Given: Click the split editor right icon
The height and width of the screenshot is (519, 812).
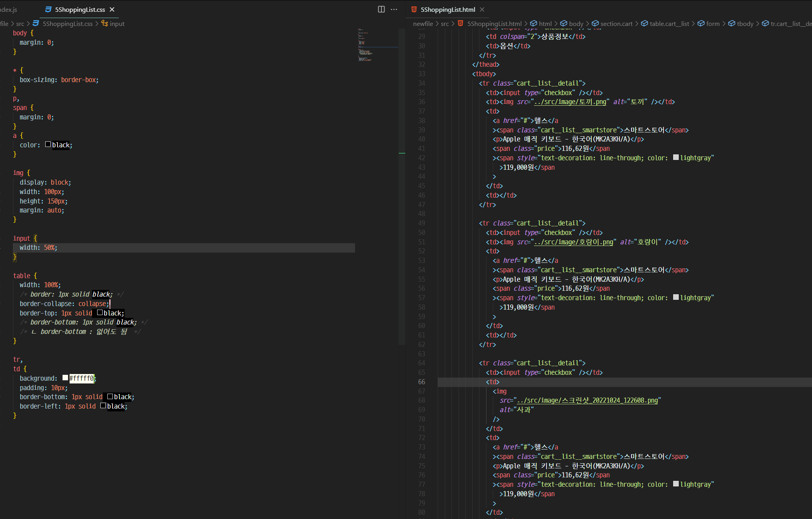Looking at the screenshot, I should pos(381,9).
